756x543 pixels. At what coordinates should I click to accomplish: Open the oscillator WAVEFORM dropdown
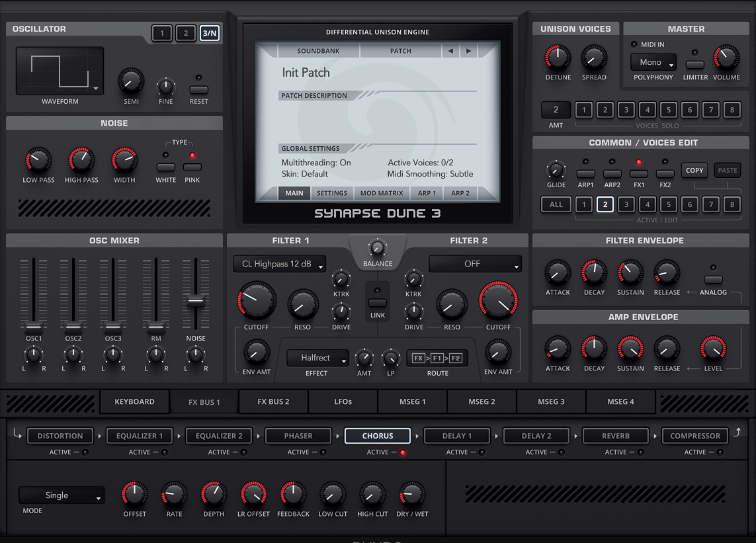60,71
